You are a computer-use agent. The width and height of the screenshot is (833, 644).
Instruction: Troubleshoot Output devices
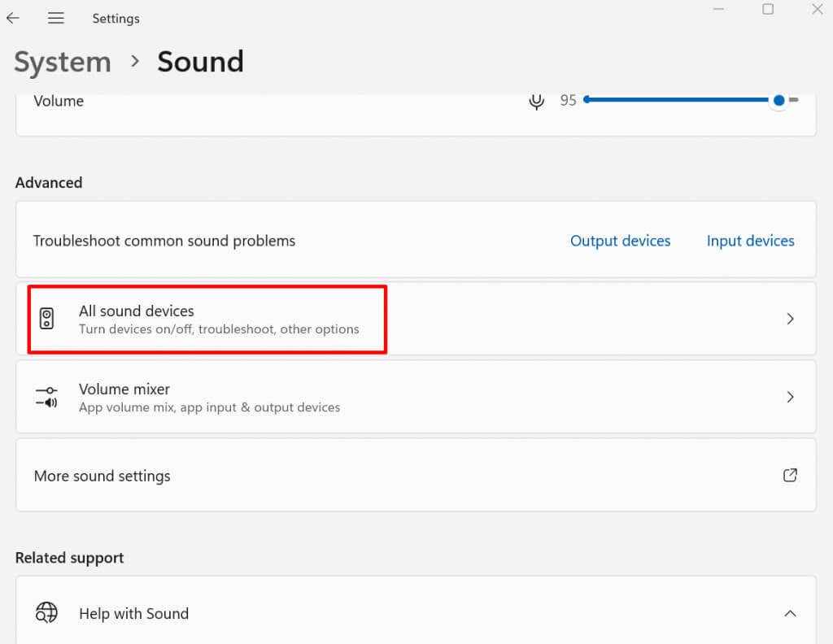point(620,241)
